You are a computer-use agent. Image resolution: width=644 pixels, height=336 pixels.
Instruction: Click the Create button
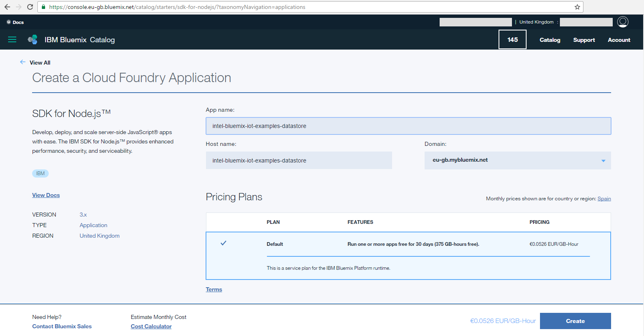click(x=575, y=321)
